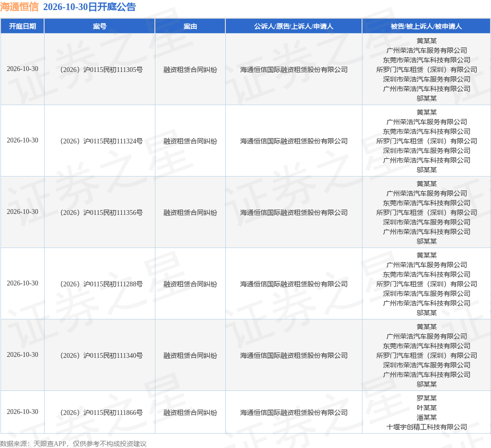Image resolution: width=491 pixels, height=448 pixels.
Task: Click the 开庭日期 column header
Action: pos(22,26)
